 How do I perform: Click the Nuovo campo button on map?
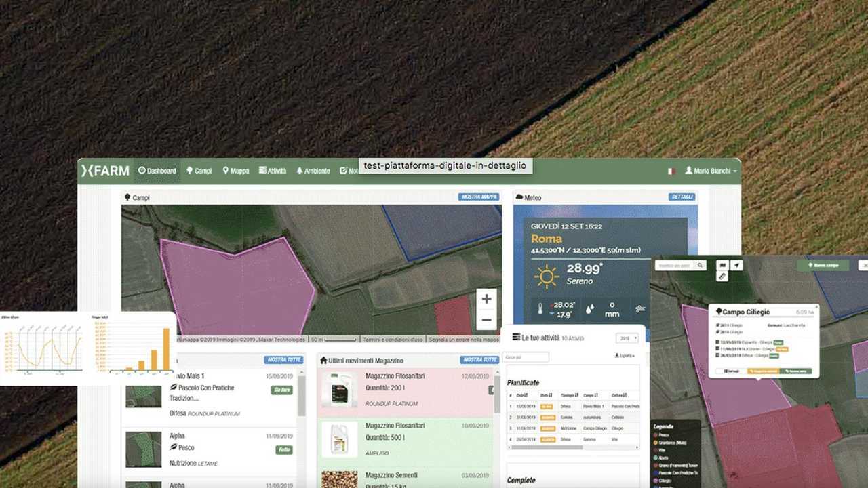[x=823, y=266]
